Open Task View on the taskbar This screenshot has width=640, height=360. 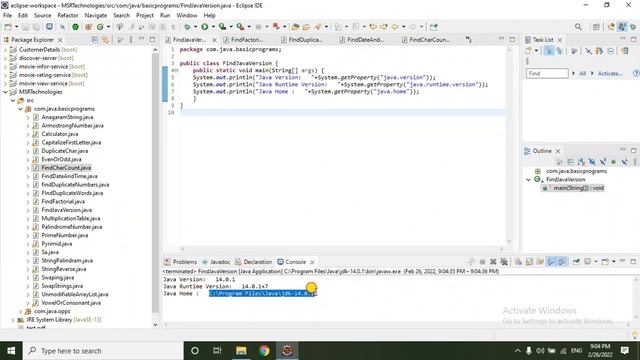pyautogui.click(x=217, y=351)
